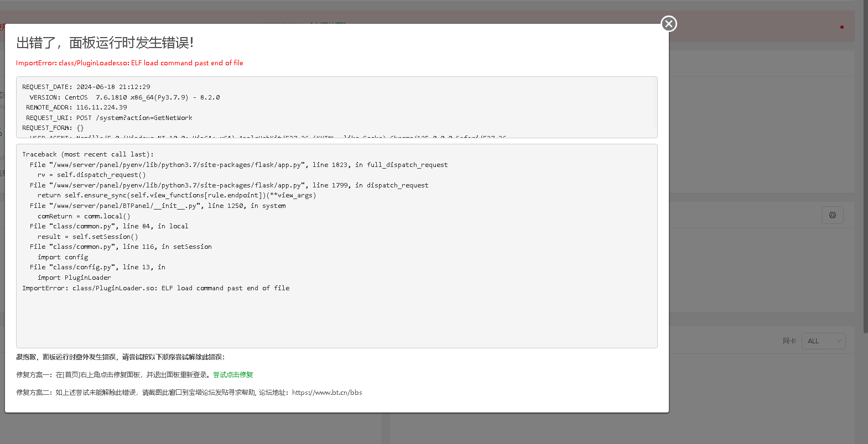Click the bold 很抱歉 apology paragraph
The image size is (868, 444).
[121, 357]
